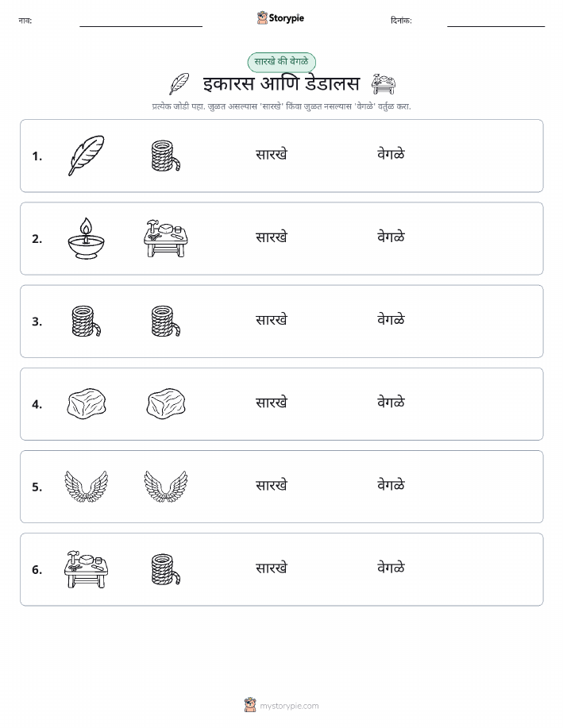Click the rope coil icon in row 1

[166, 156]
